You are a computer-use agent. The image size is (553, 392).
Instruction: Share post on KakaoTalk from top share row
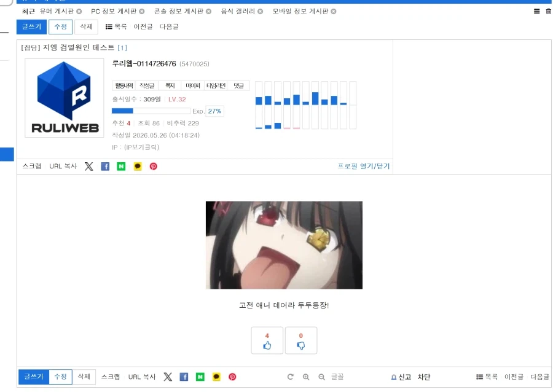pos(138,167)
